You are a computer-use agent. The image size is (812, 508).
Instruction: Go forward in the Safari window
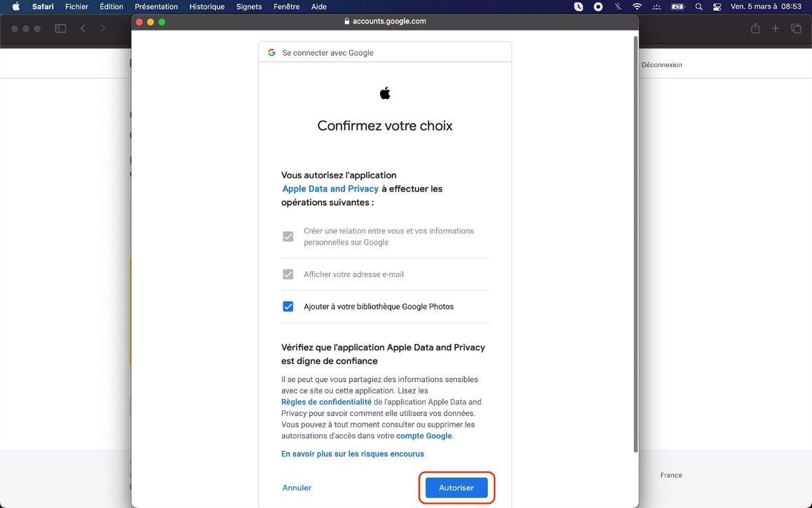click(x=103, y=28)
